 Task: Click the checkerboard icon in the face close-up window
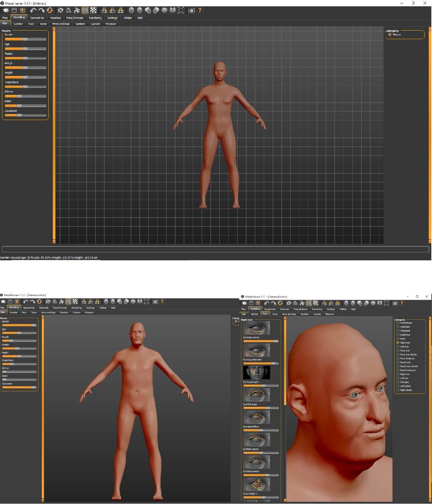[x=316, y=303]
